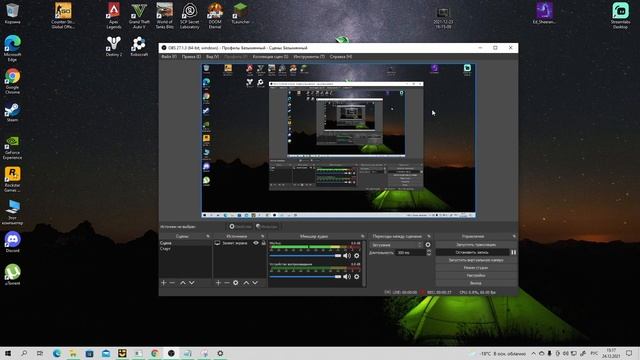Open Microsoft Edge from the taskbar

tap(57, 353)
